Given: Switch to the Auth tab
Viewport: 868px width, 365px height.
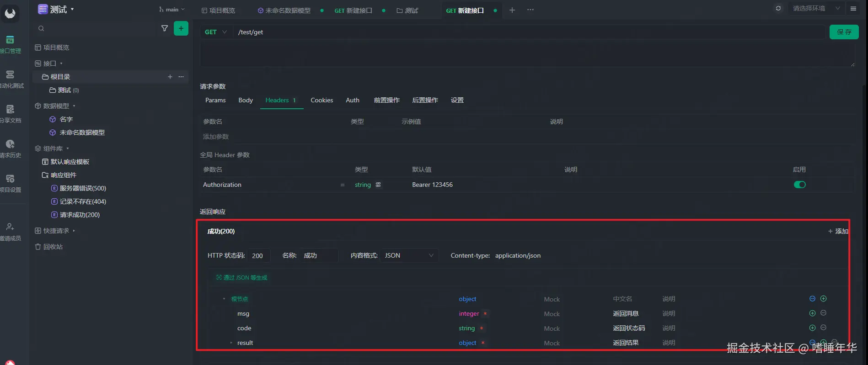Looking at the screenshot, I should 353,100.
